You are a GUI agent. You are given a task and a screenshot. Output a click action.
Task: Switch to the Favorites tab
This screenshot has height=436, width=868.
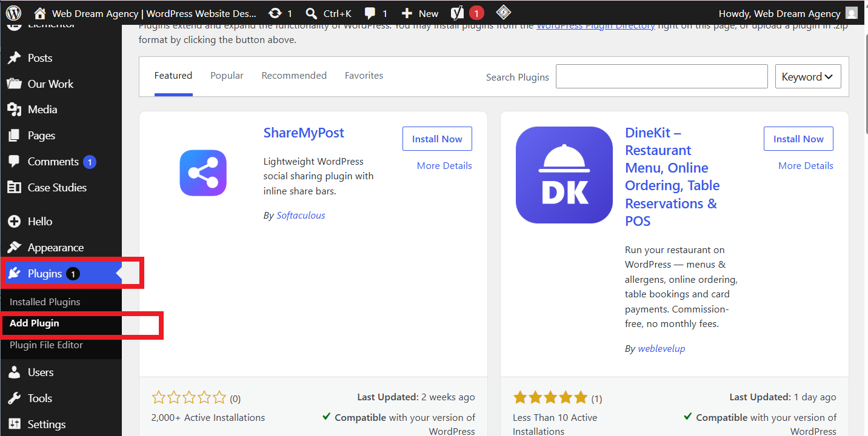coord(364,76)
